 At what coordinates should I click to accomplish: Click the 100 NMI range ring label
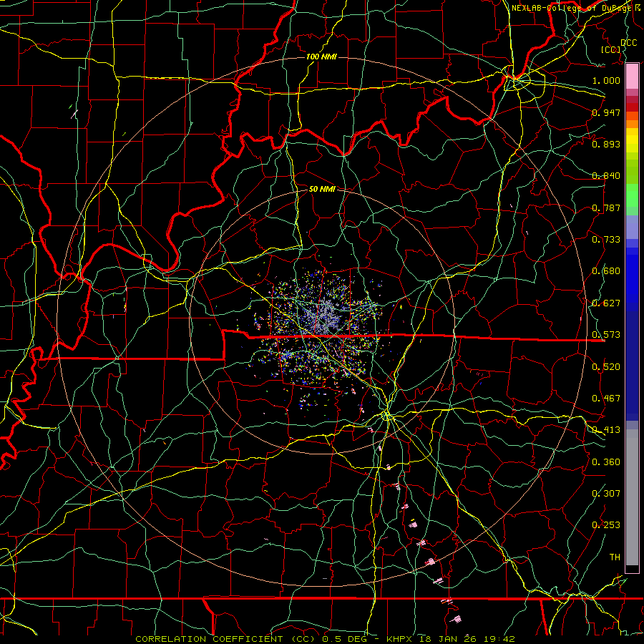(321, 57)
